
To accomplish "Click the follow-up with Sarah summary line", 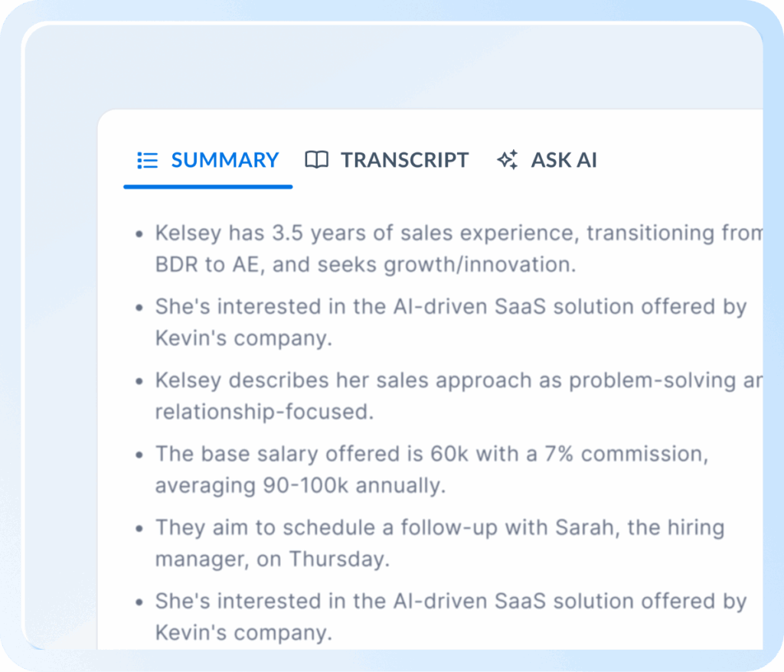I will pos(439,527).
